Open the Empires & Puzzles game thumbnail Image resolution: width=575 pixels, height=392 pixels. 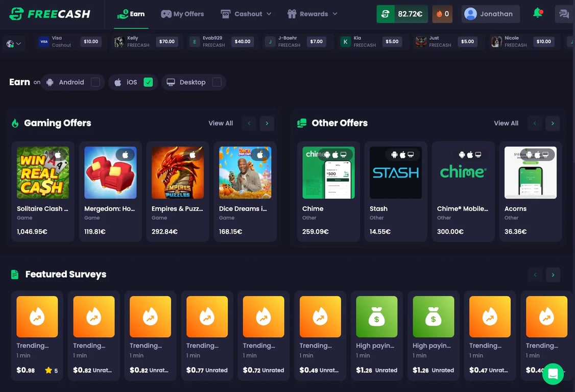point(178,173)
